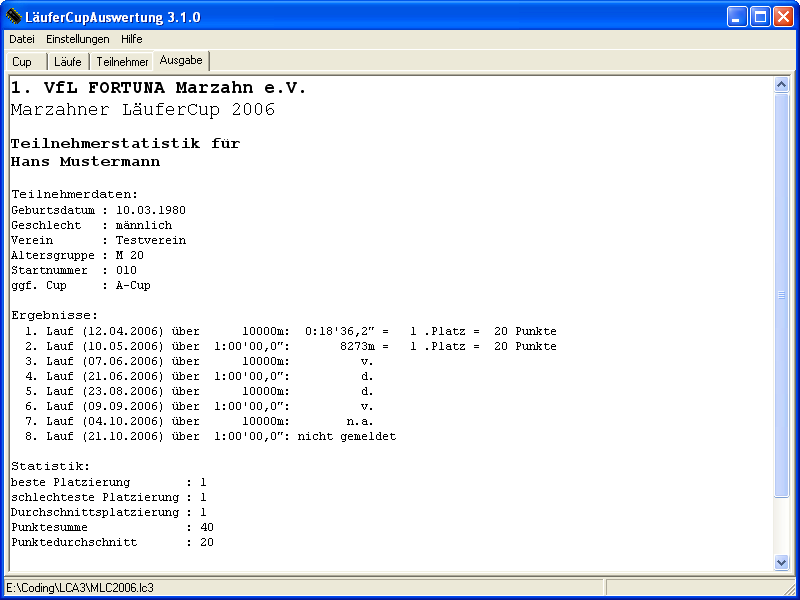This screenshot has width=800, height=600.
Task: Click the scrollbar up arrow
Action: click(x=781, y=85)
